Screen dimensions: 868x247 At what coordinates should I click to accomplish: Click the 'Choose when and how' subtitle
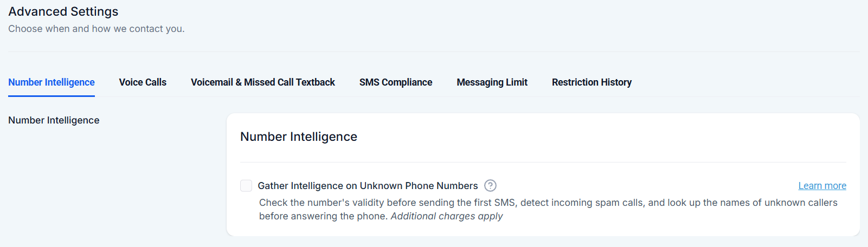coord(97,29)
